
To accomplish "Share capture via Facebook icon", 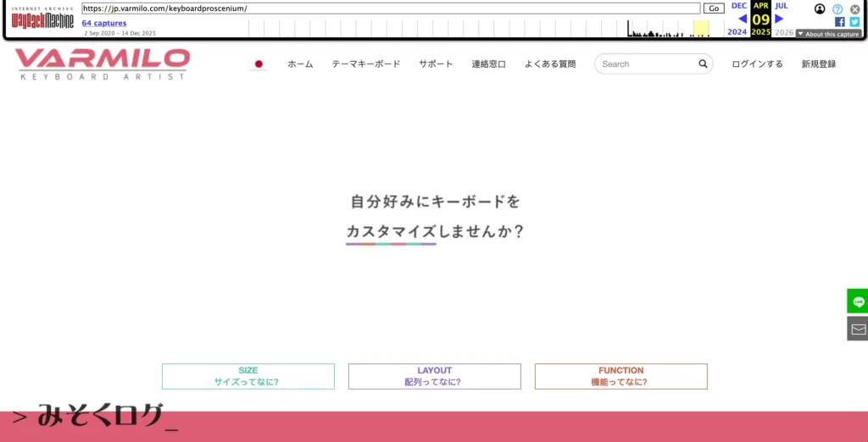I will 839,22.
